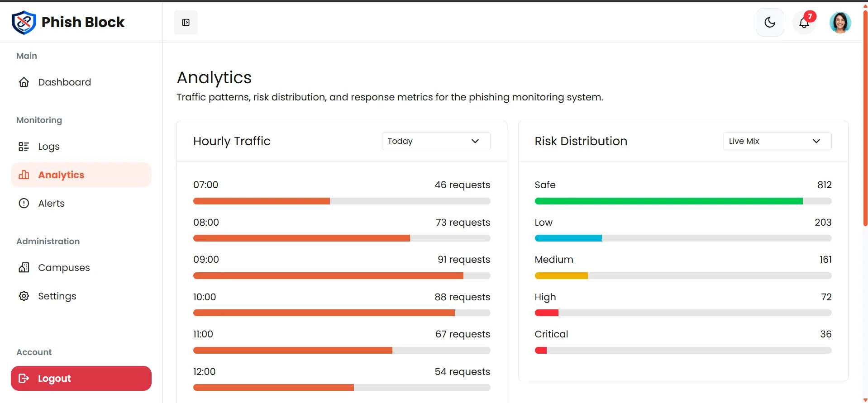
Task: Click the '54 requests' value
Action: click(x=463, y=372)
